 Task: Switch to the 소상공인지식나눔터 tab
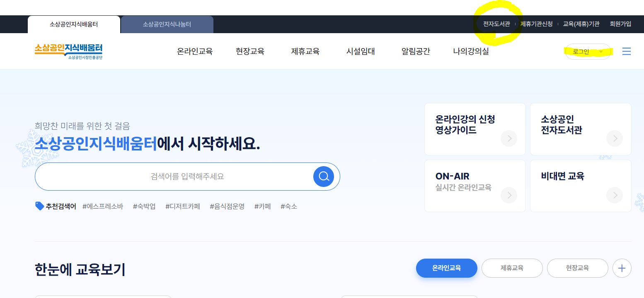167,24
